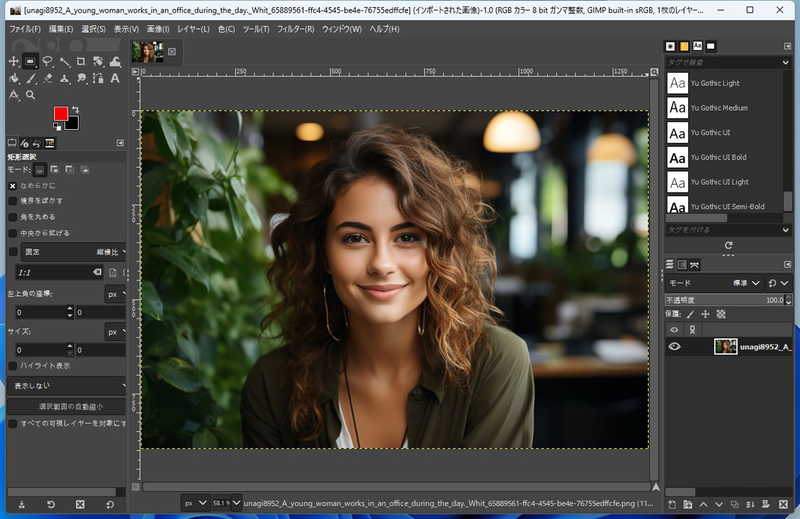Open the フィルター menu
800x519 pixels.
point(295,29)
